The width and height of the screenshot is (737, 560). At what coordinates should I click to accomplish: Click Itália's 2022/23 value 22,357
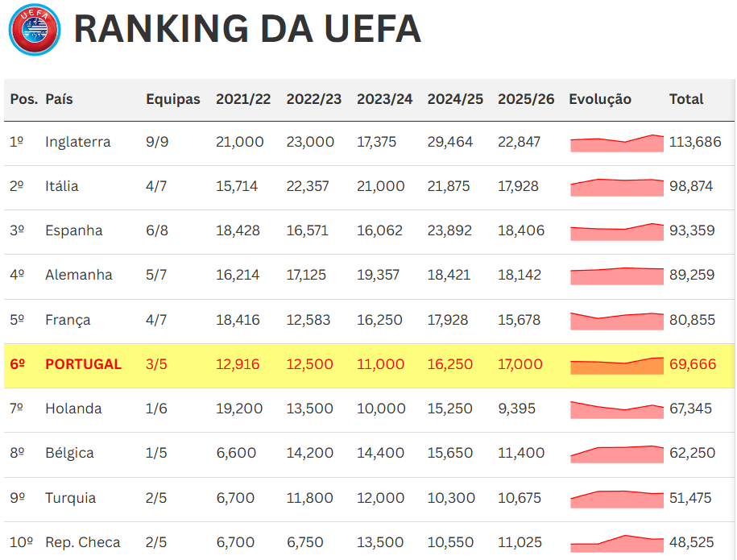pyautogui.click(x=308, y=186)
